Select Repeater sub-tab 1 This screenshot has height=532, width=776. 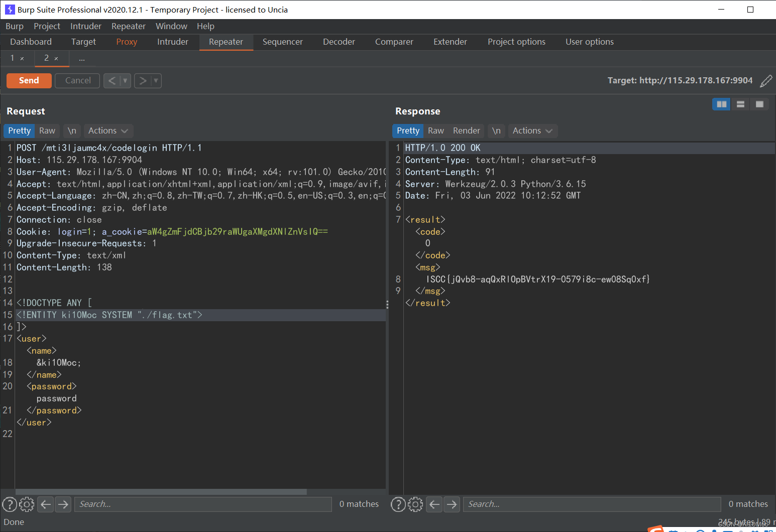13,58
